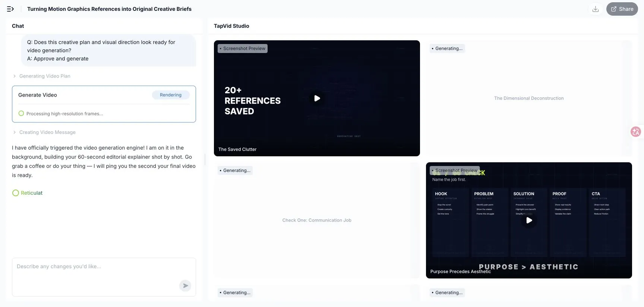Click the Generating label on Dimensional Deconstruction card
The width and height of the screenshot is (644, 307).
pyautogui.click(x=447, y=48)
